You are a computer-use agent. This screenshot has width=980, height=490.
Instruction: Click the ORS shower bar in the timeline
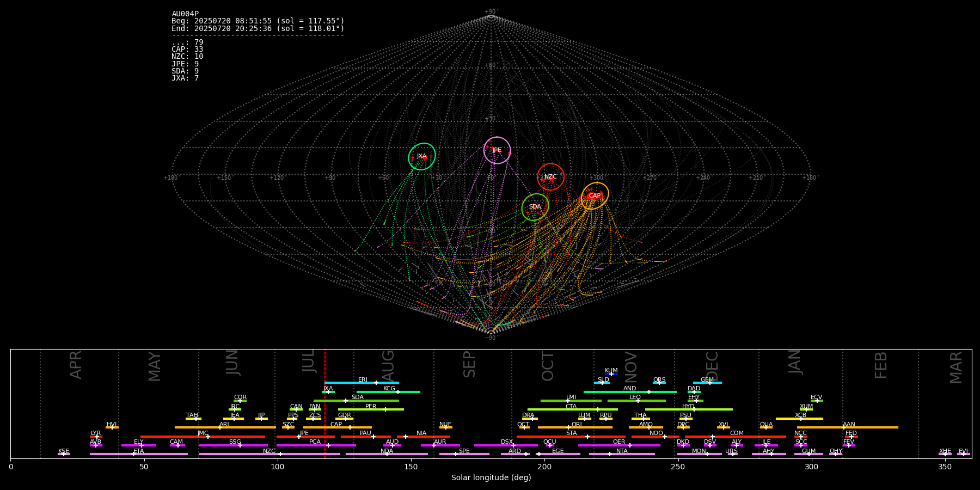coord(659,383)
